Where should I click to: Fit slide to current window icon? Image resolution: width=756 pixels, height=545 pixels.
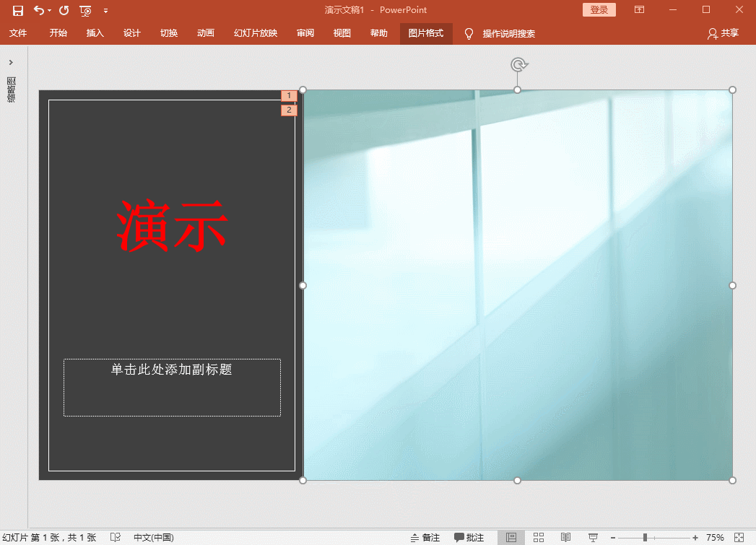(x=739, y=537)
